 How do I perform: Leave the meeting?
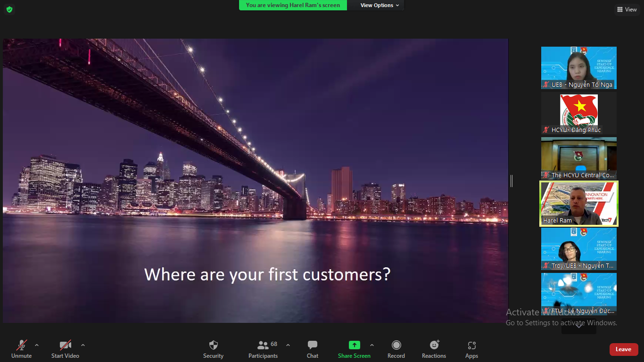[623, 349]
